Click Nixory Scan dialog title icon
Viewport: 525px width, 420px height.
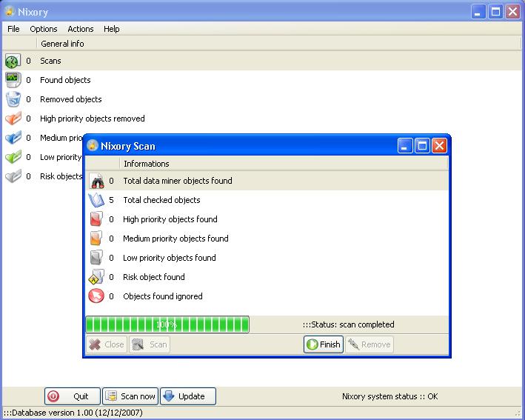point(92,146)
